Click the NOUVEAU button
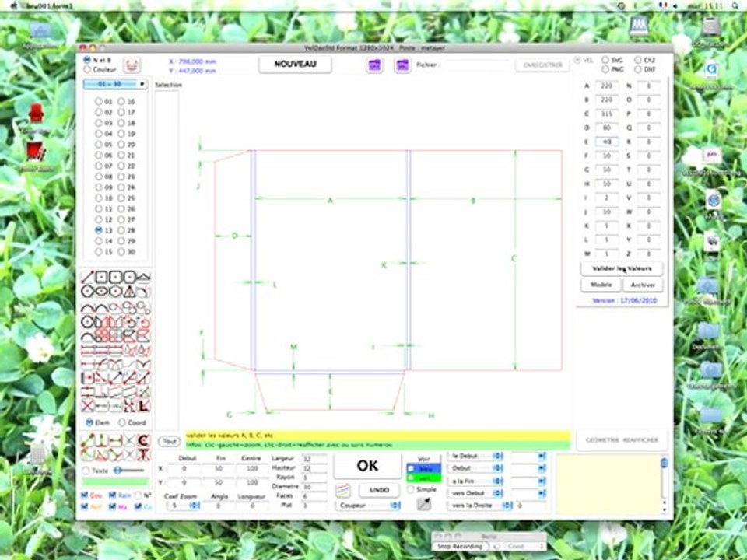747x560 pixels. 296,65
